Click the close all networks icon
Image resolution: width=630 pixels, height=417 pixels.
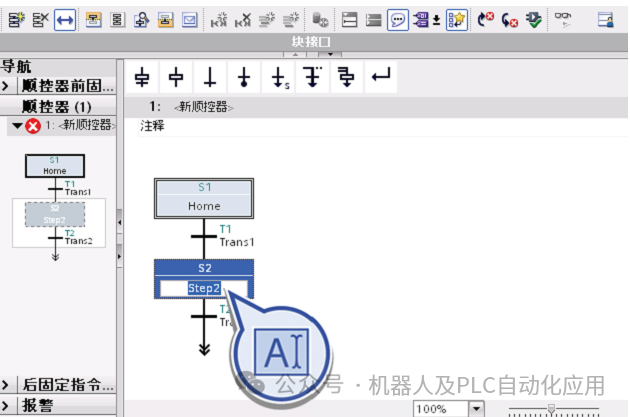coord(374,20)
